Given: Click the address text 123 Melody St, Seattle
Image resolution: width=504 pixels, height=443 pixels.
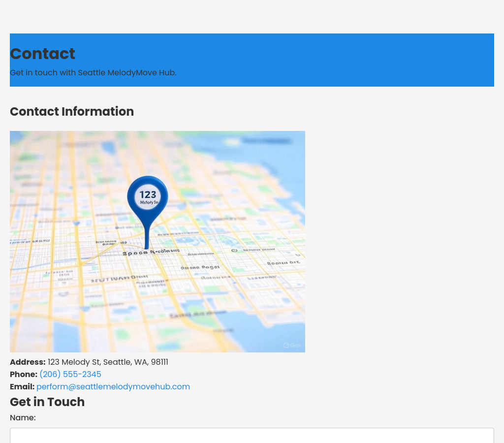Looking at the screenshot, I should 108,362.
